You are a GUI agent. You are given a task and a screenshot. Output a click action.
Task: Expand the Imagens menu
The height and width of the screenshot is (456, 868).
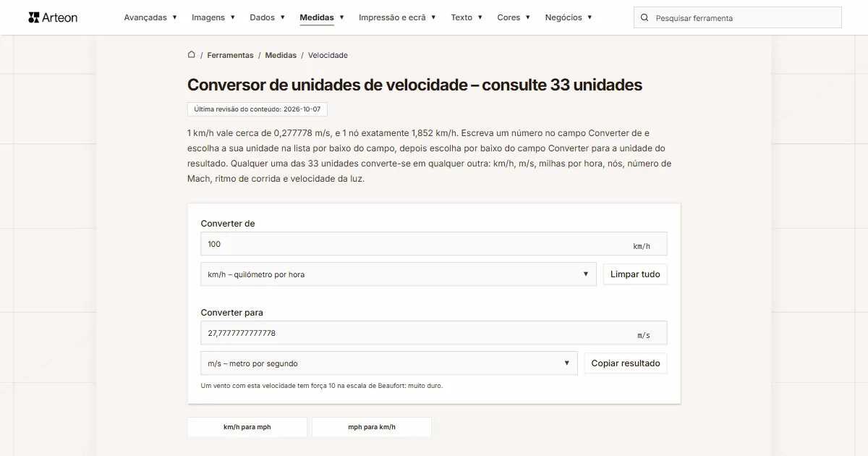pos(213,17)
